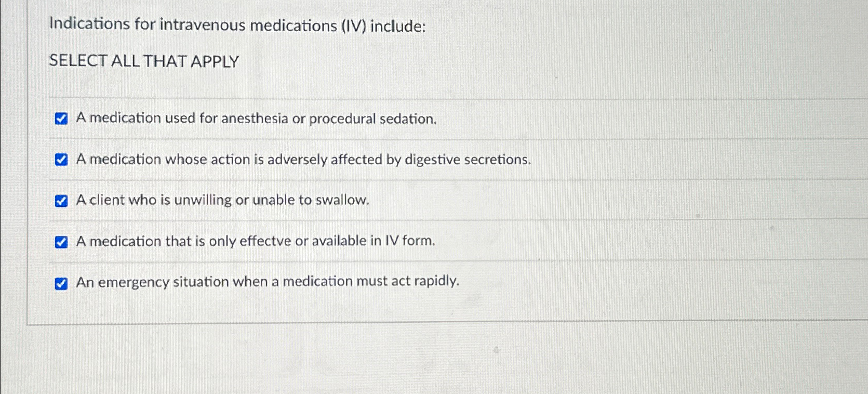Click the medication must act rapidly row
868x394 pixels.
coord(268,282)
